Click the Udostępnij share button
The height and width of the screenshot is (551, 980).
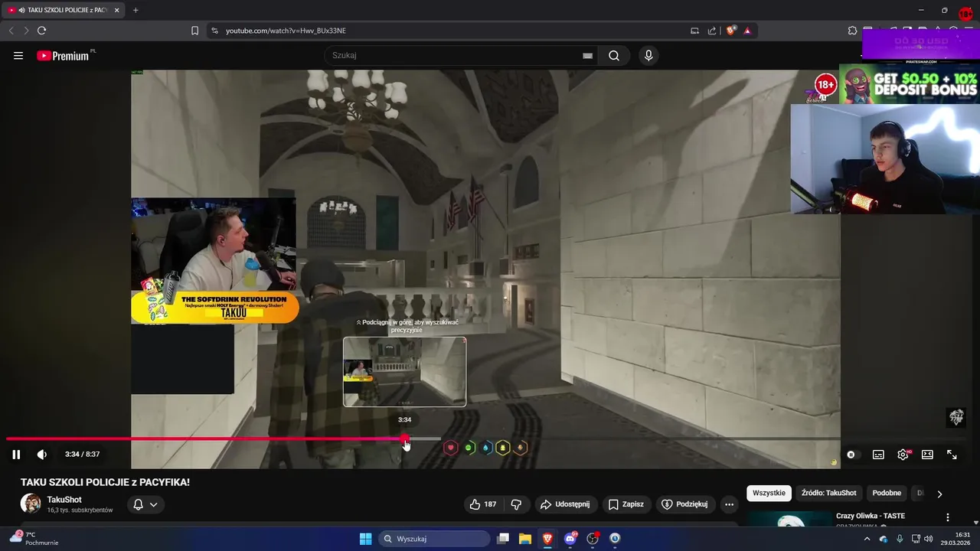tap(565, 504)
